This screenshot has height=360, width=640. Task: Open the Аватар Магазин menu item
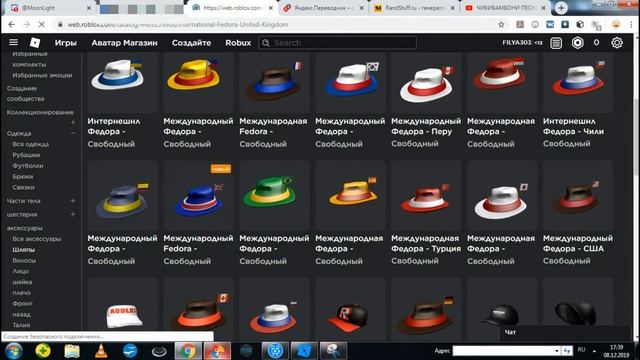[x=124, y=43]
